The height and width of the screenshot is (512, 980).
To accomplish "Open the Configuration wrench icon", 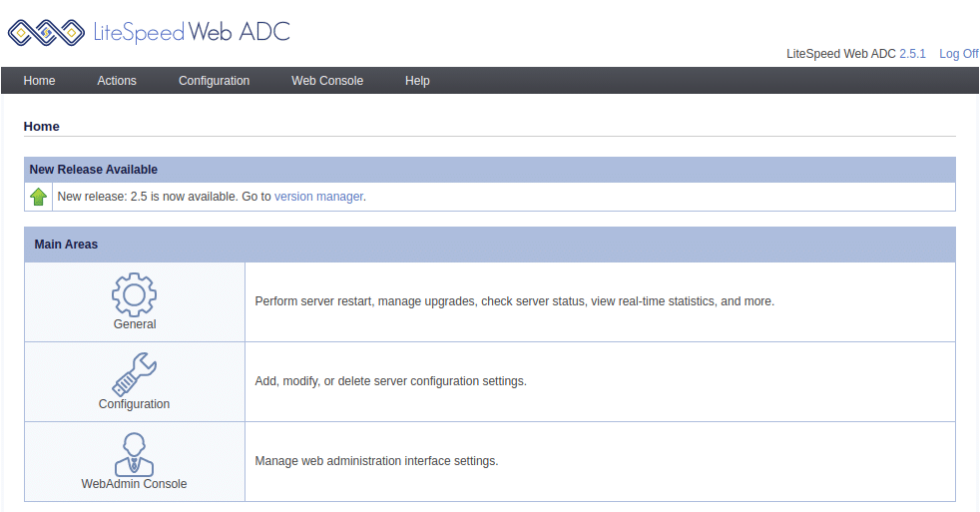I will [x=135, y=374].
